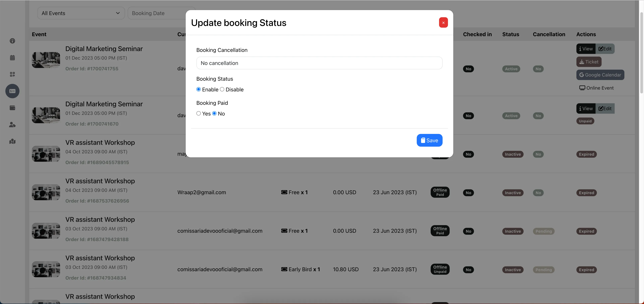
Task: Open the Events calendar sidebar icon
Action: [12, 57]
